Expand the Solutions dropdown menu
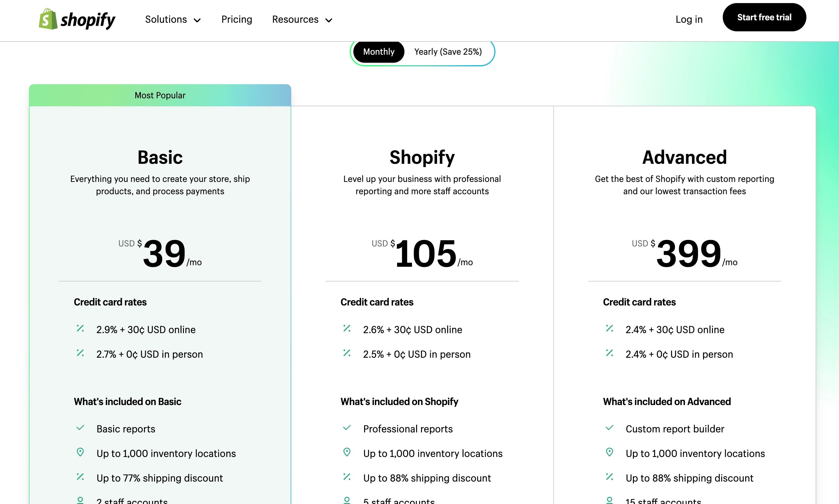This screenshot has width=839, height=504. [173, 19]
